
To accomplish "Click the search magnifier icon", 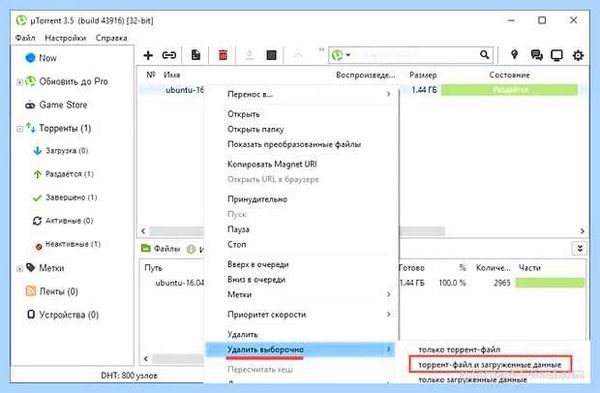I will click(x=484, y=55).
